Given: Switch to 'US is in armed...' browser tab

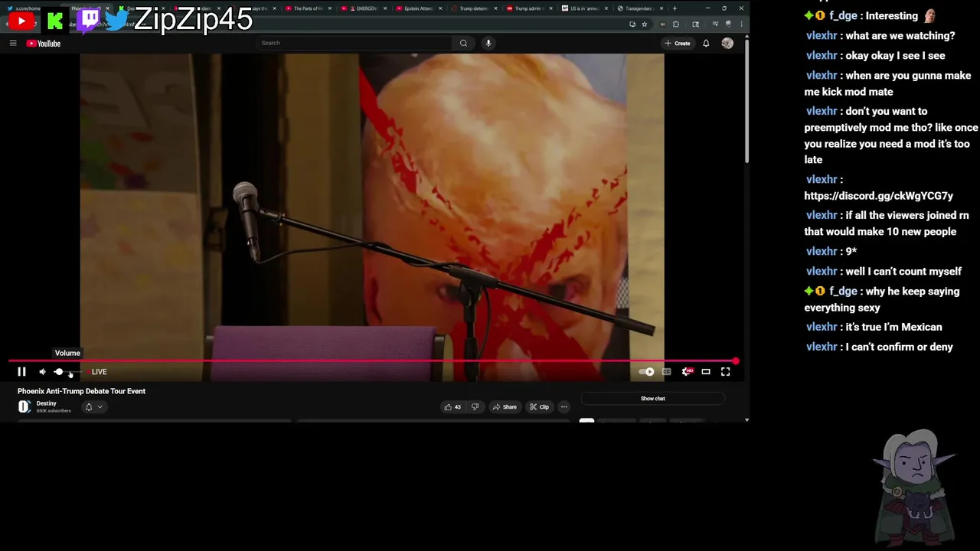Looking at the screenshot, I should (585, 8).
